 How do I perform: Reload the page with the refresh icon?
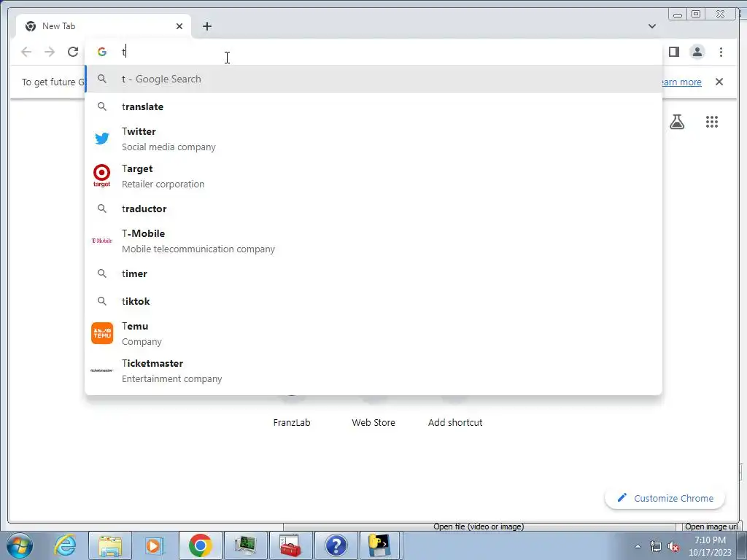[x=73, y=52]
